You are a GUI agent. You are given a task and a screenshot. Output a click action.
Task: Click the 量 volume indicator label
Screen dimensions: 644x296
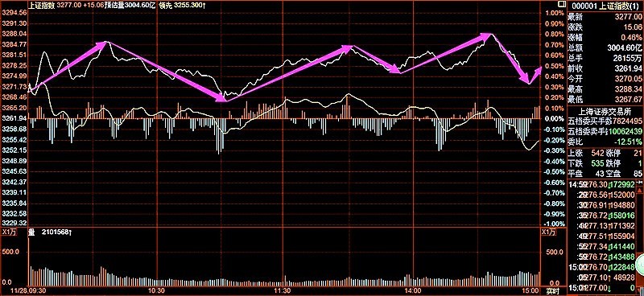point(31,232)
